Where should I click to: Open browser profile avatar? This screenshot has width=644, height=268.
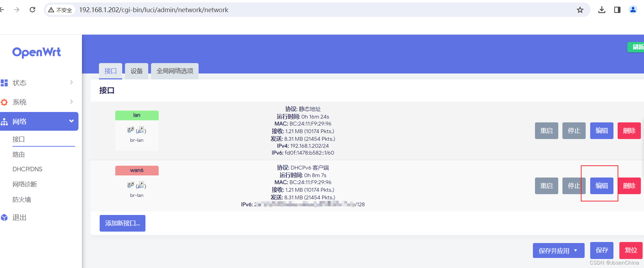point(633,10)
